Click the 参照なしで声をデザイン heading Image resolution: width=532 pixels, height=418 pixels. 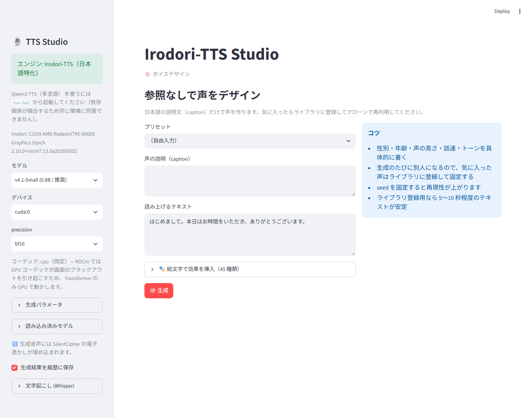point(203,95)
